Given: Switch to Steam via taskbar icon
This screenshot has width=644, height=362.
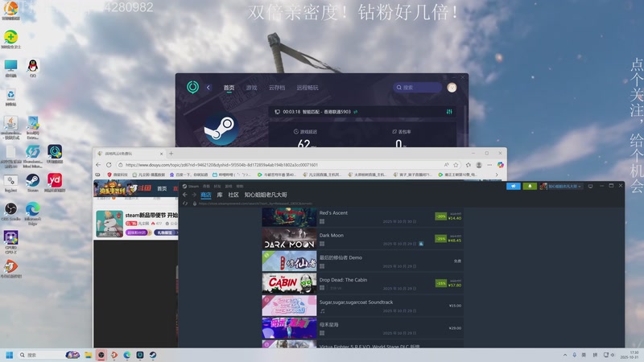Looking at the screenshot, I should point(153,355).
